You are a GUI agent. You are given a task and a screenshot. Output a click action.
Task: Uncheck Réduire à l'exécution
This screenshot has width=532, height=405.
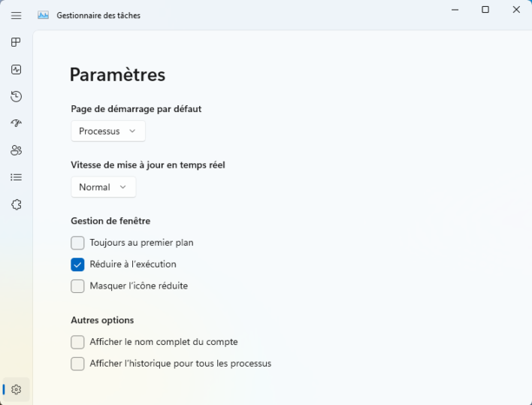point(77,264)
